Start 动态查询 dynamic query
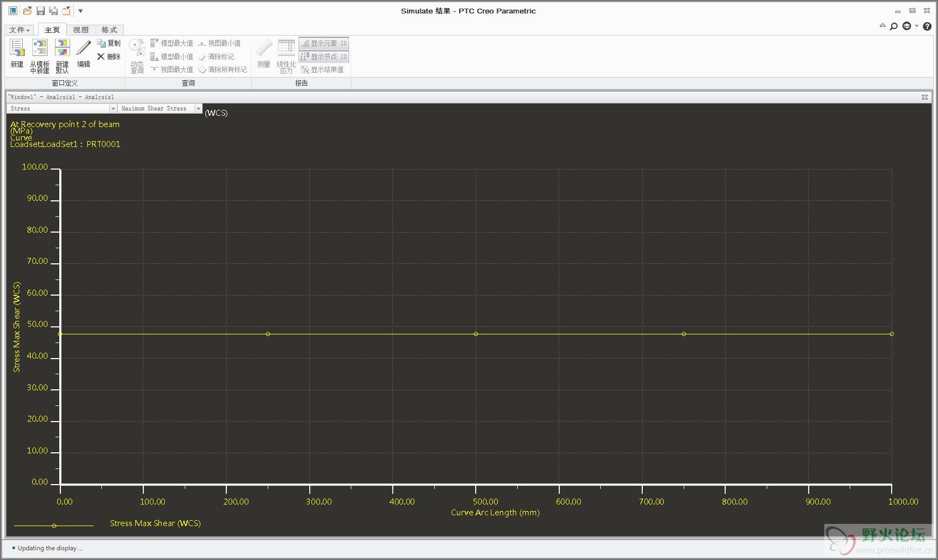Viewport: 938px width, 560px height. click(x=137, y=56)
